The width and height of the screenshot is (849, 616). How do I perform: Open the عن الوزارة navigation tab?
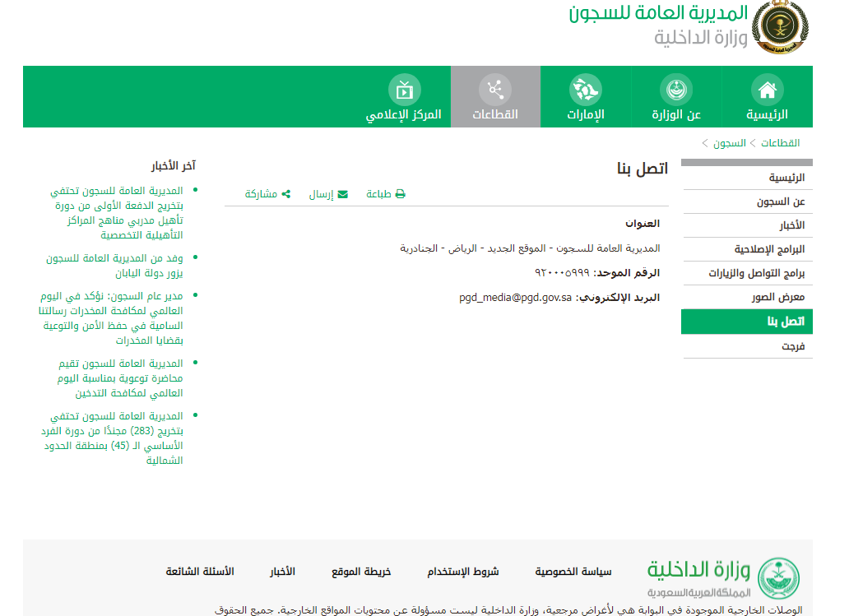coord(676,97)
